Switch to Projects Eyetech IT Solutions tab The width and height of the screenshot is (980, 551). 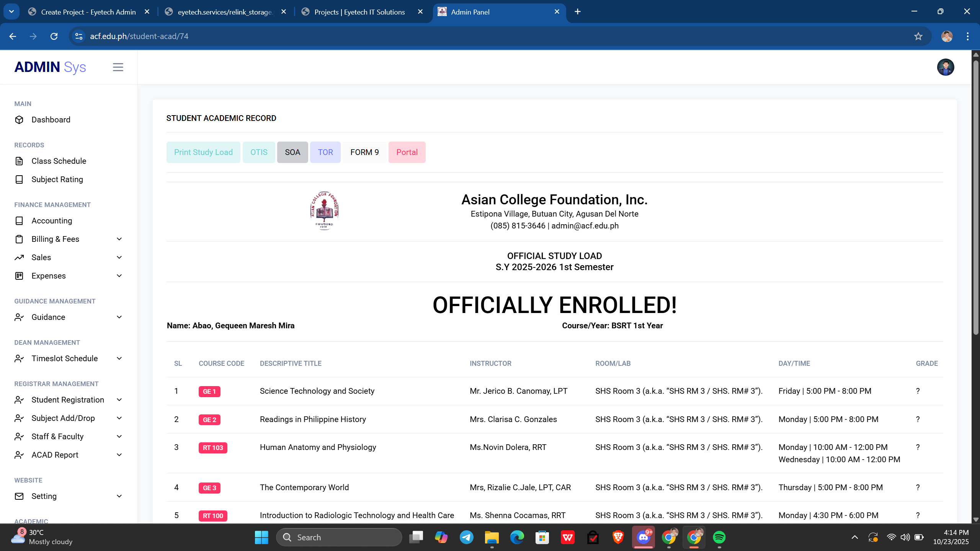pos(359,12)
